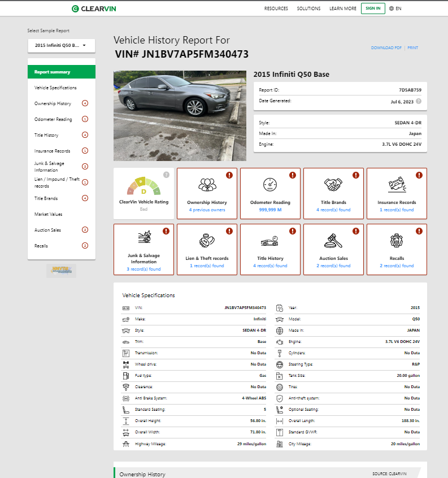Open the Solutions menu

[308, 8]
